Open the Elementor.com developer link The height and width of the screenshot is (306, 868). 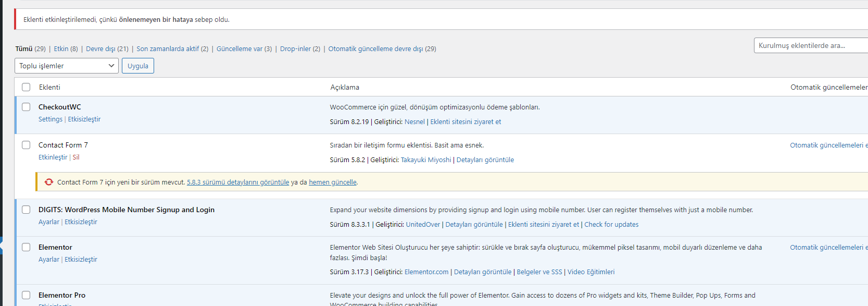click(x=426, y=272)
